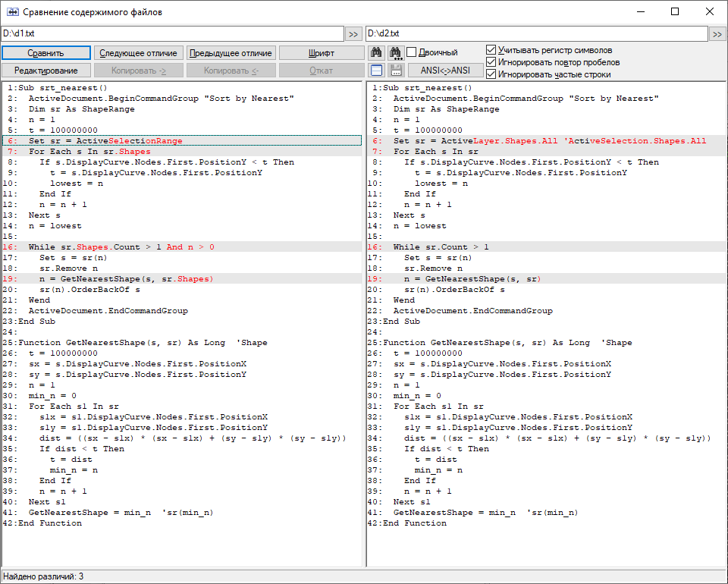This screenshot has width=728, height=584.
Task: Click the binoculars search icon
Action: [377, 52]
